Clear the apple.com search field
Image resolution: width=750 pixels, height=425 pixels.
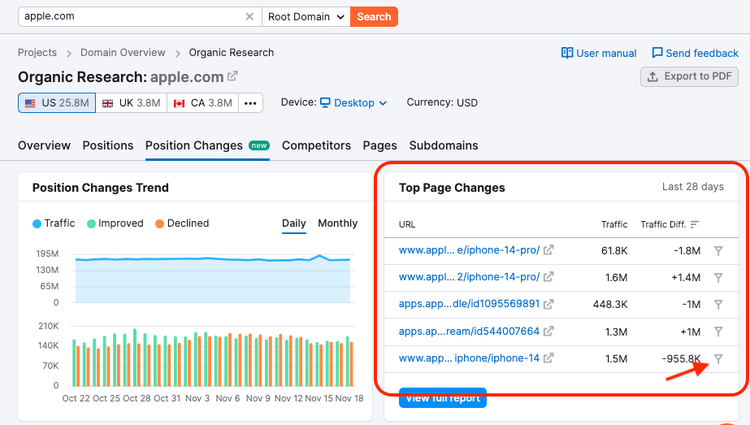(x=249, y=17)
